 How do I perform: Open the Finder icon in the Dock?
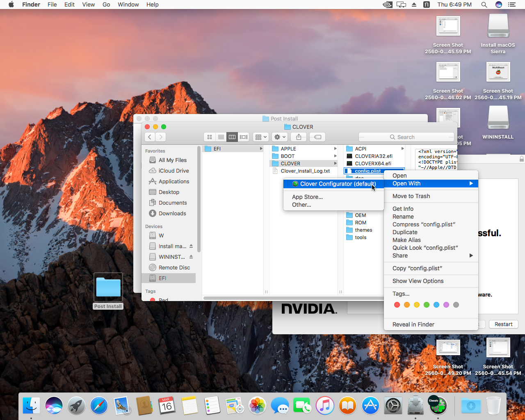click(x=31, y=406)
